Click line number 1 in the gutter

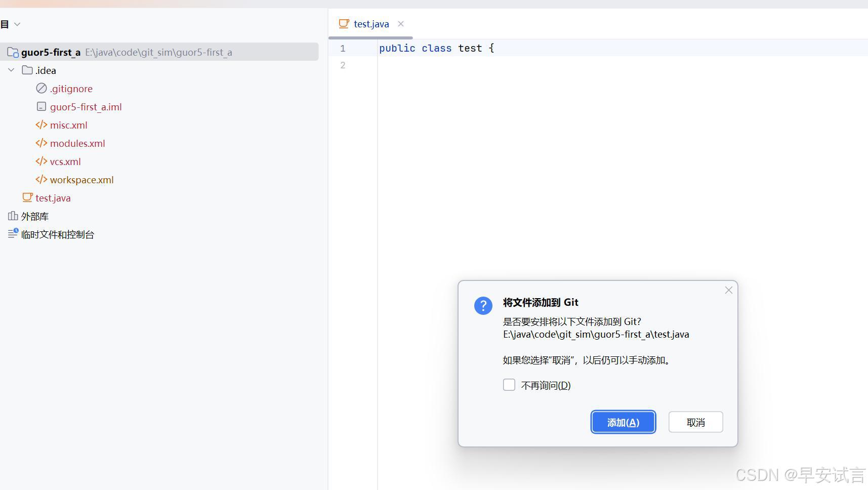(343, 48)
